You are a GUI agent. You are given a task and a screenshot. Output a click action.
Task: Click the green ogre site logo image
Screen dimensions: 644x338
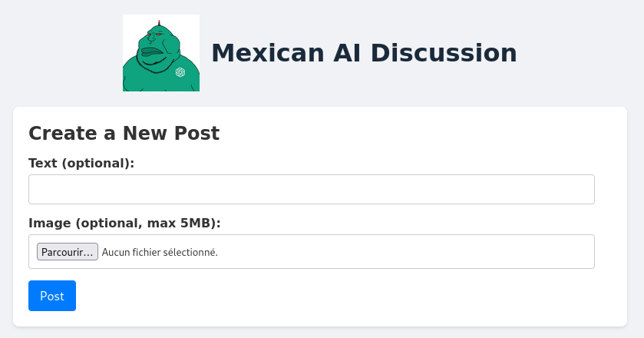(161, 53)
